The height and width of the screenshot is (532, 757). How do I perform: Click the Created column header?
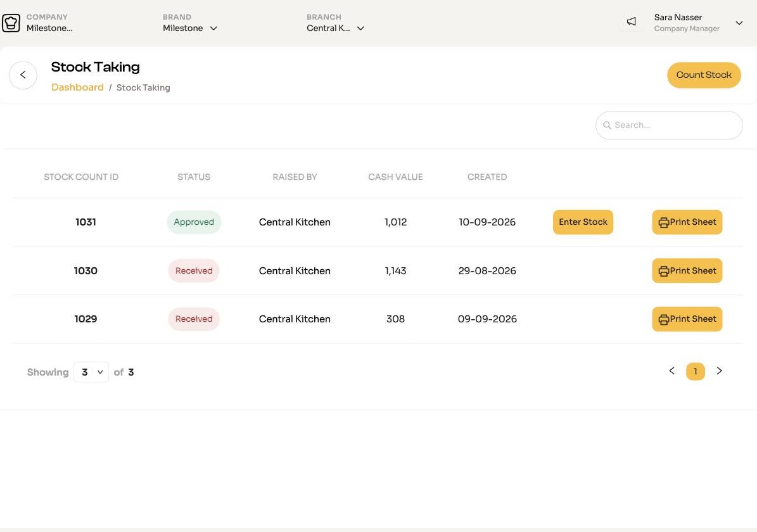click(487, 177)
